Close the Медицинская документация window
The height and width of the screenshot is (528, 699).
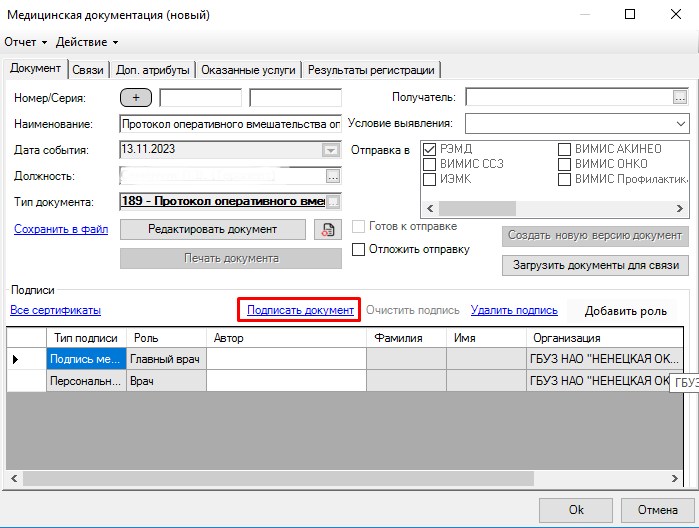(x=676, y=14)
